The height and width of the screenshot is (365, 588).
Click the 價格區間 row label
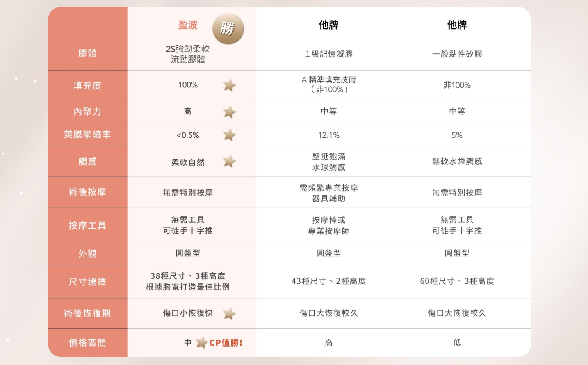tap(87, 342)
